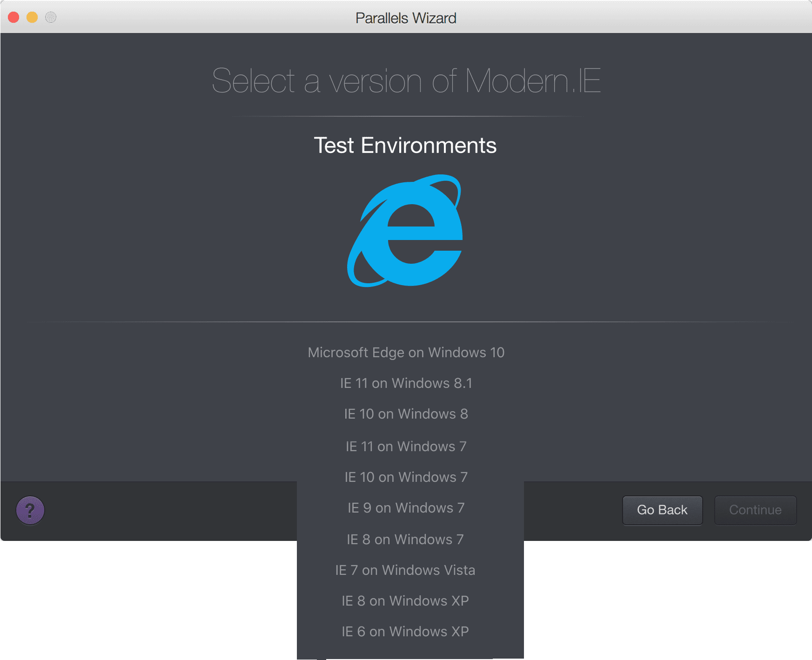
Task: Pick IE 10 on Windows 8
Action: click(406, 414)
